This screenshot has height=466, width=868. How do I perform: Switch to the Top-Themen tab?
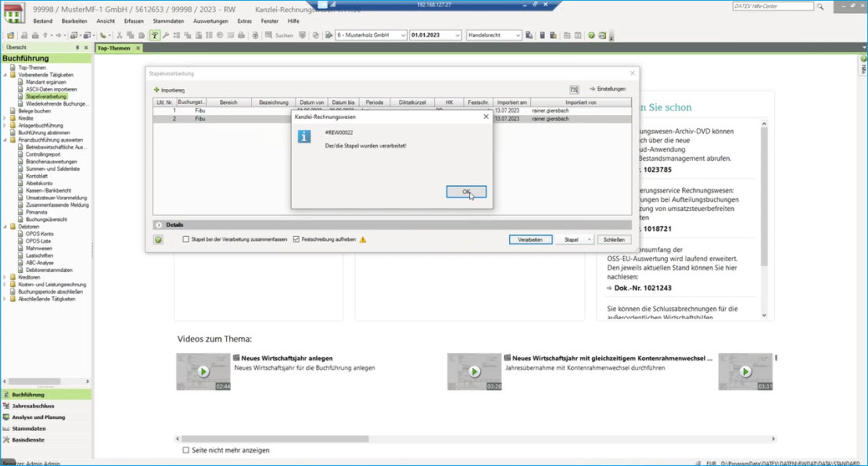pos(114,48)
